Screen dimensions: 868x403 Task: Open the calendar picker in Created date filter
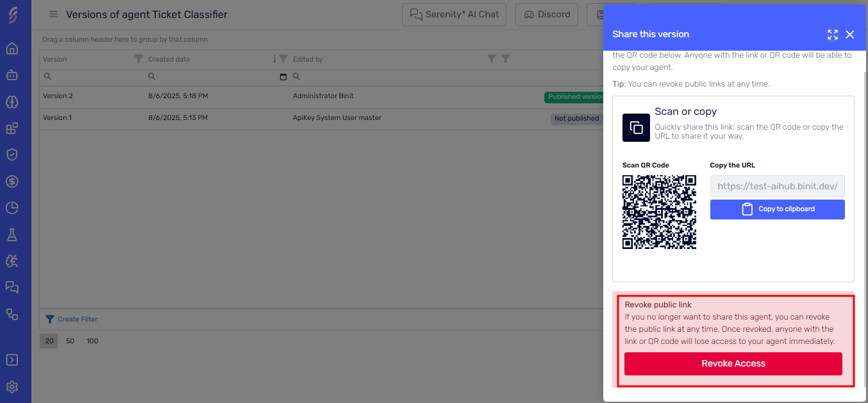[283, 76]
